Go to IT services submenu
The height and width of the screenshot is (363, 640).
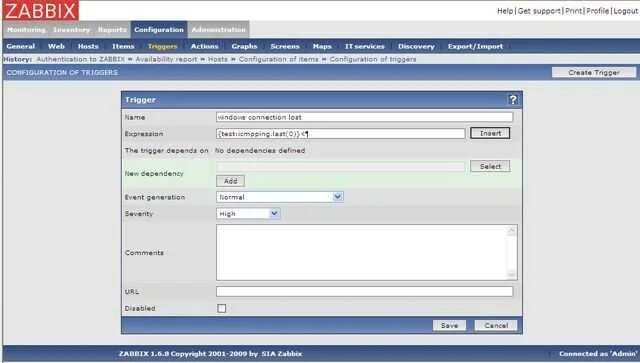pyautogui.click(x=364, y=47)
